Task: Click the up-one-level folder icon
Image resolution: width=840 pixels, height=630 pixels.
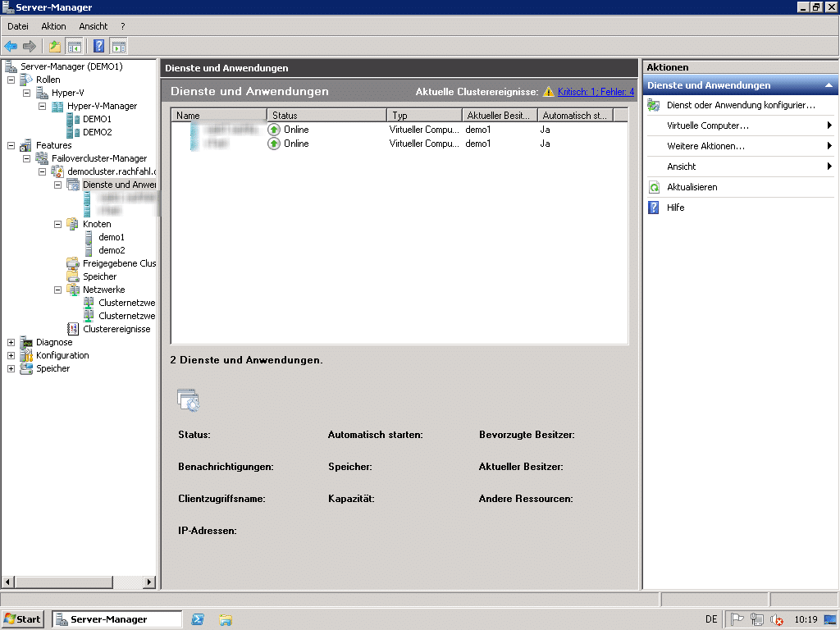Action: (55, 46)
